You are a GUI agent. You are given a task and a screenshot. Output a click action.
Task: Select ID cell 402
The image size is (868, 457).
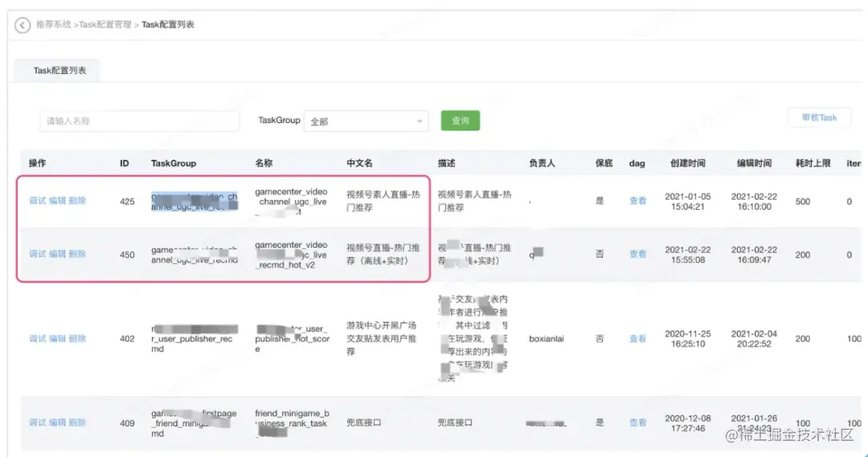127,339
